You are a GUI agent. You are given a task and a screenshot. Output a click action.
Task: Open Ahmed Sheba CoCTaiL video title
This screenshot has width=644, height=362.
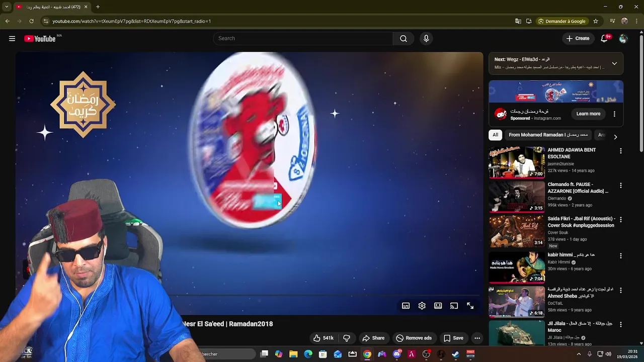click(x=580, y=293)
